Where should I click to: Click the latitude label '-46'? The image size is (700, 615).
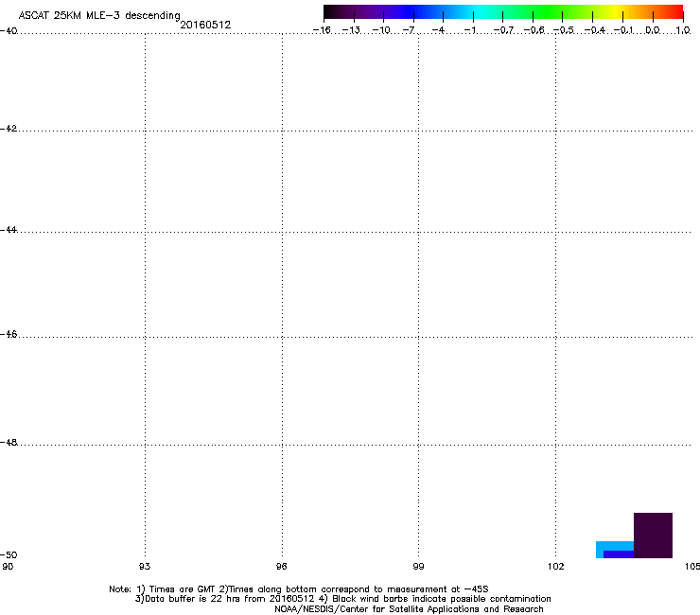(9, 335)
